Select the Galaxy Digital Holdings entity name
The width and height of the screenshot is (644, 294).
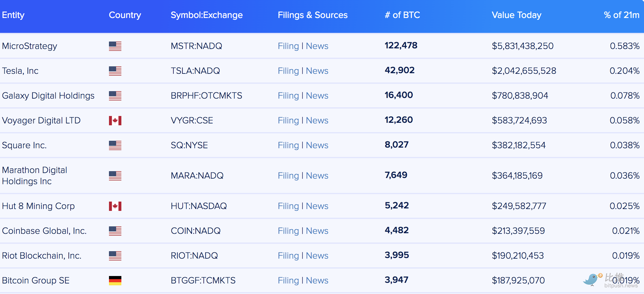[48, 96]
